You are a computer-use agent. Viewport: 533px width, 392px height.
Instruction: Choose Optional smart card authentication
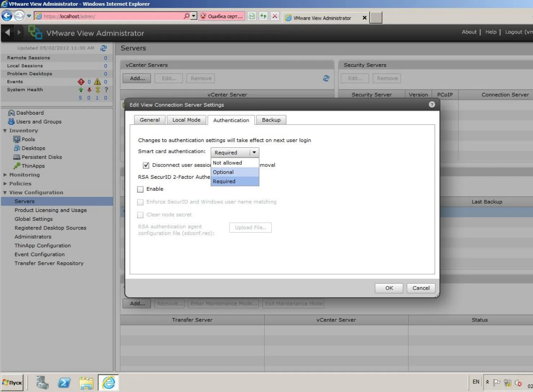click(x=235, y=172)
